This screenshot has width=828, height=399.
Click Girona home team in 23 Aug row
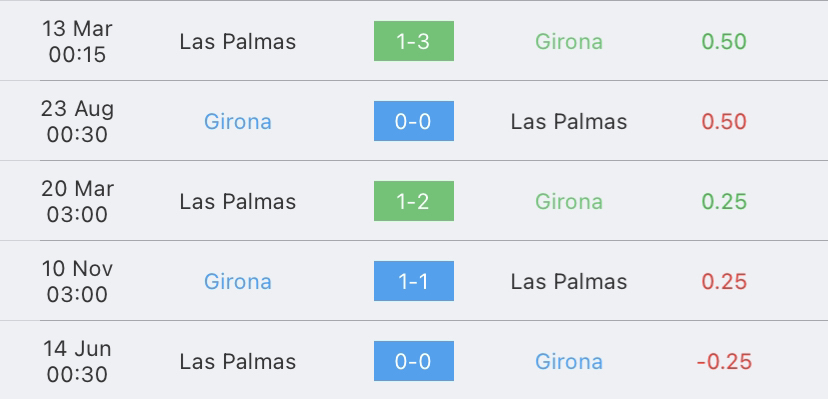[x=238, y=122]
